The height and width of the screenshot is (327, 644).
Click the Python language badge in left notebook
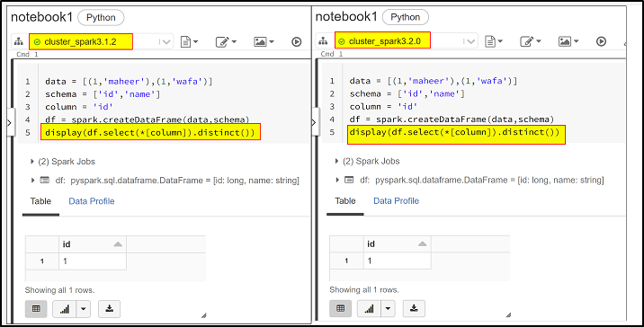pyautogui.click(x=101, y=18)
